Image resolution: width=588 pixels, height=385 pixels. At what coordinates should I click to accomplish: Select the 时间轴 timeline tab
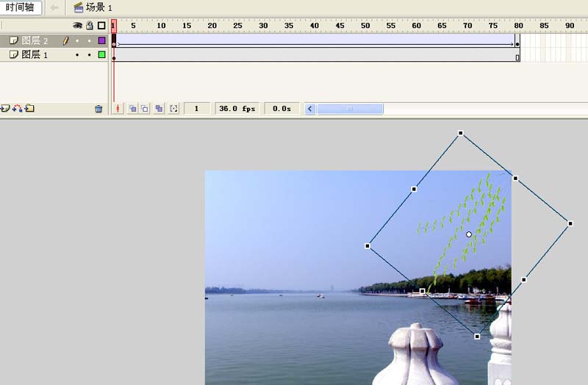(x=20, y=7)
